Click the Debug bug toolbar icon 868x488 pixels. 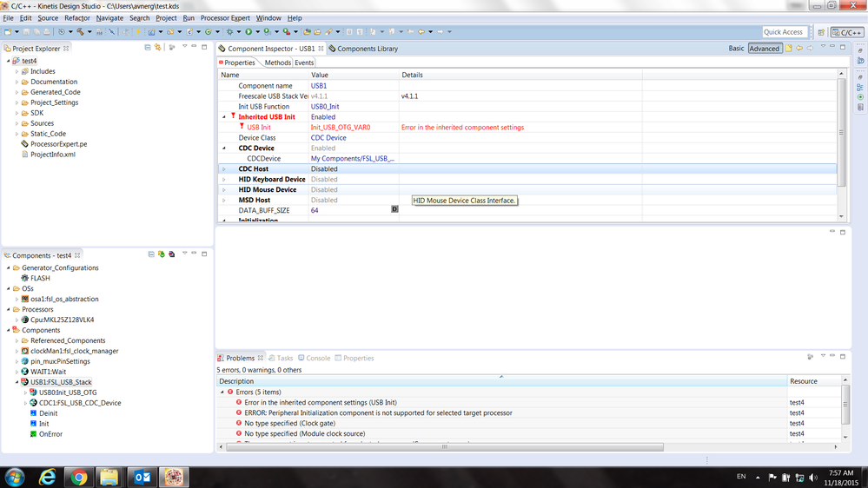tap(229, 32)
